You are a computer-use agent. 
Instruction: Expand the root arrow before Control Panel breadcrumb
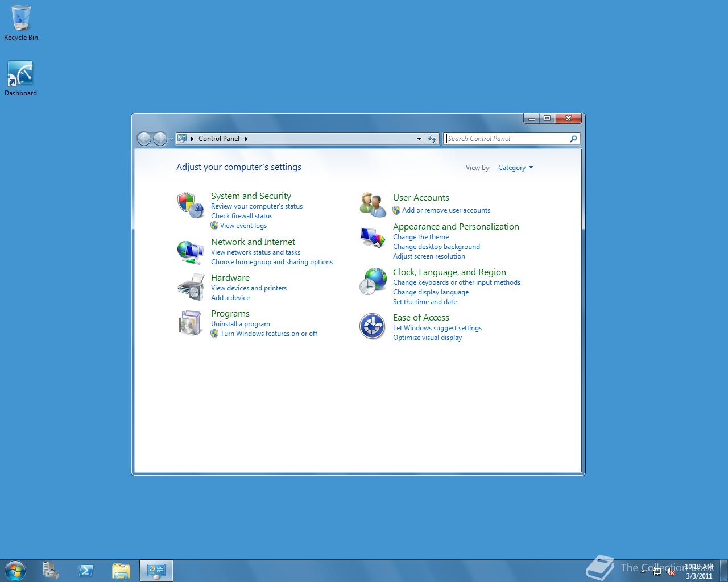pos(192,139)
